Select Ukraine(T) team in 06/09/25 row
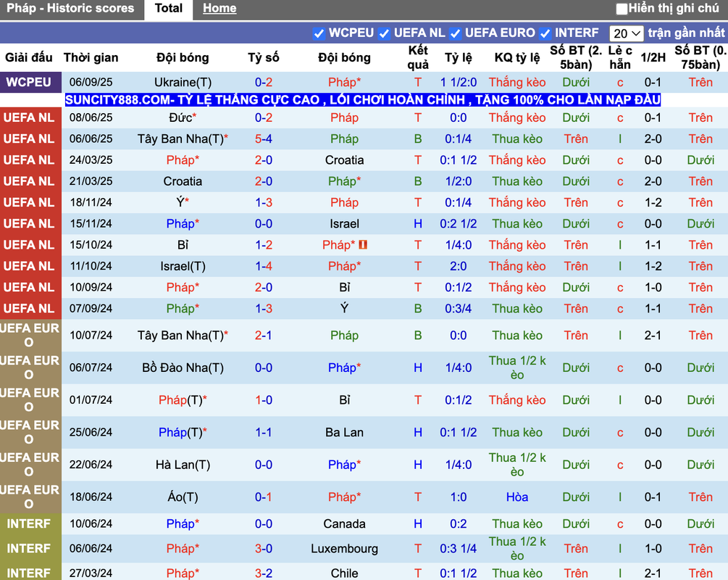This screenshot has height=580, width=728. [183, 82]
